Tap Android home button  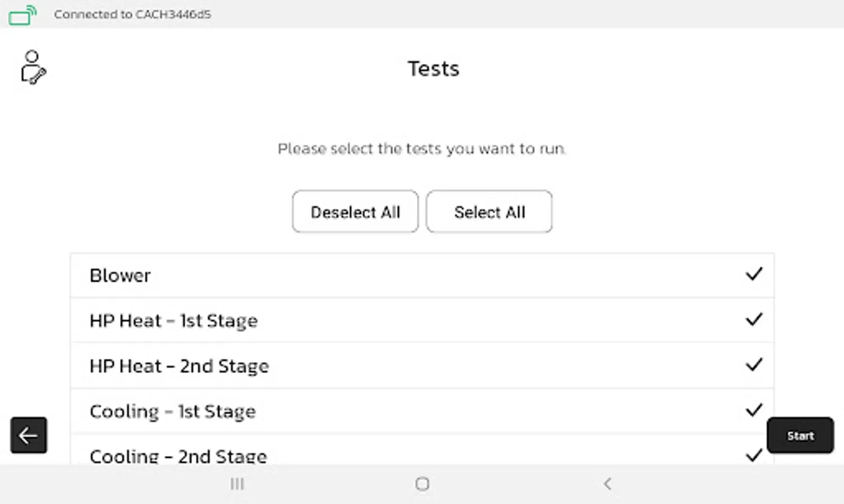click(x=423, y=484)
